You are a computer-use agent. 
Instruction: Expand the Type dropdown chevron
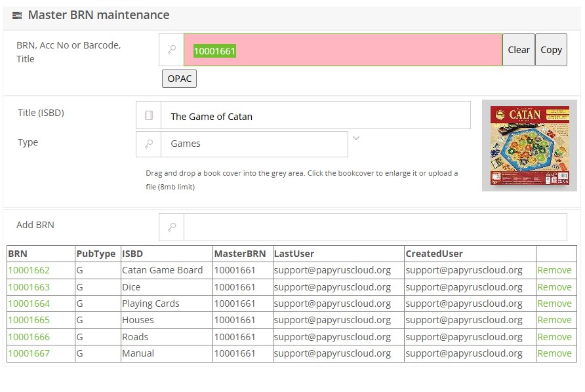coord(356,138)
